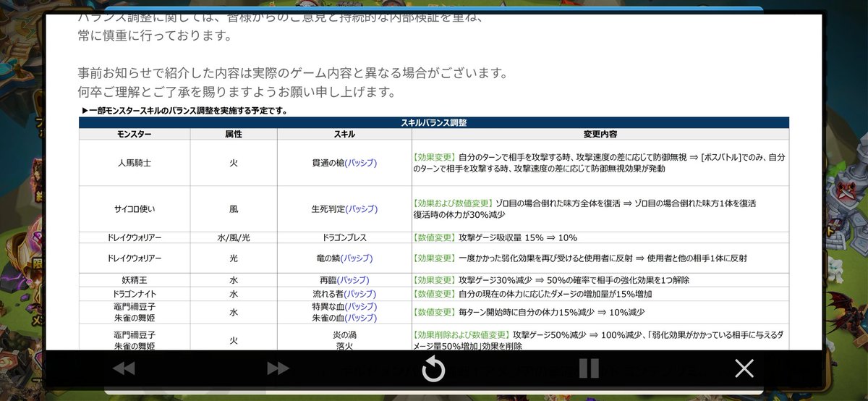Click the スキル column header

click(x=344, y=135)
